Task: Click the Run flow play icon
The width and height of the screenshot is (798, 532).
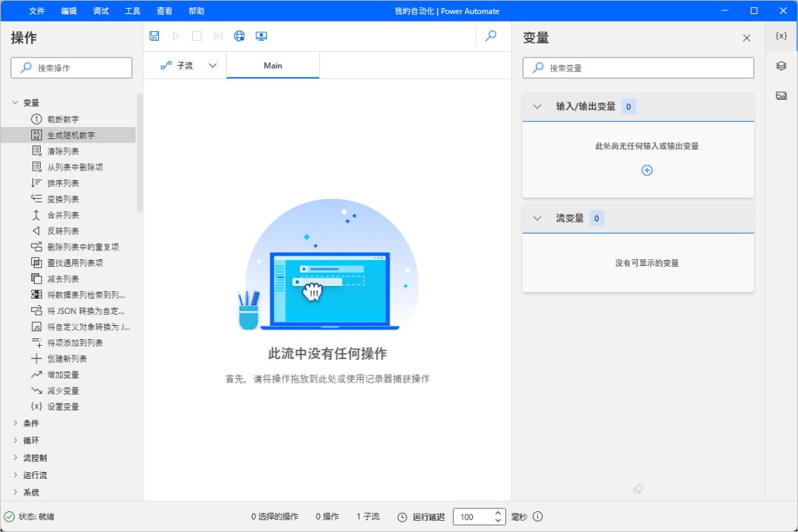Action: click(176, 36)
